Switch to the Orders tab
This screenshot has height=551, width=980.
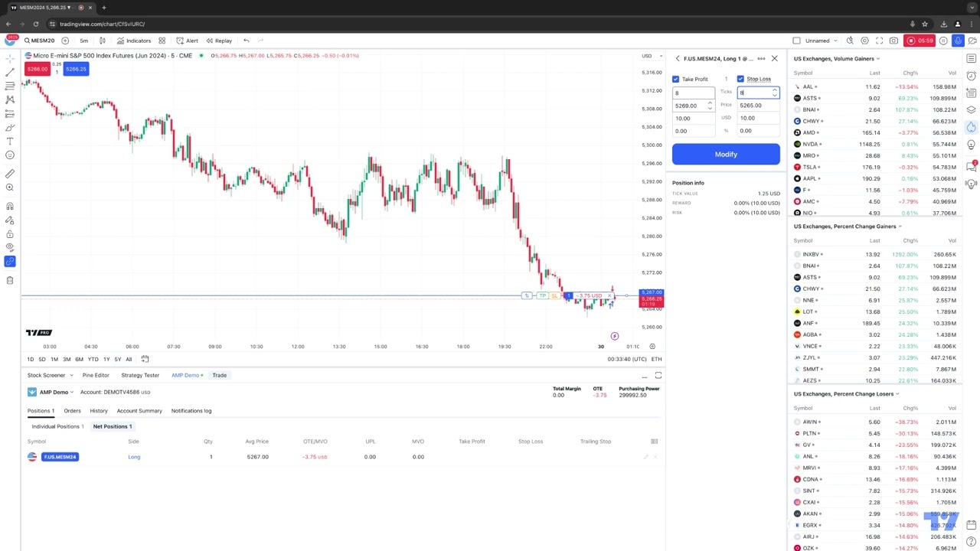coord(72,411)
